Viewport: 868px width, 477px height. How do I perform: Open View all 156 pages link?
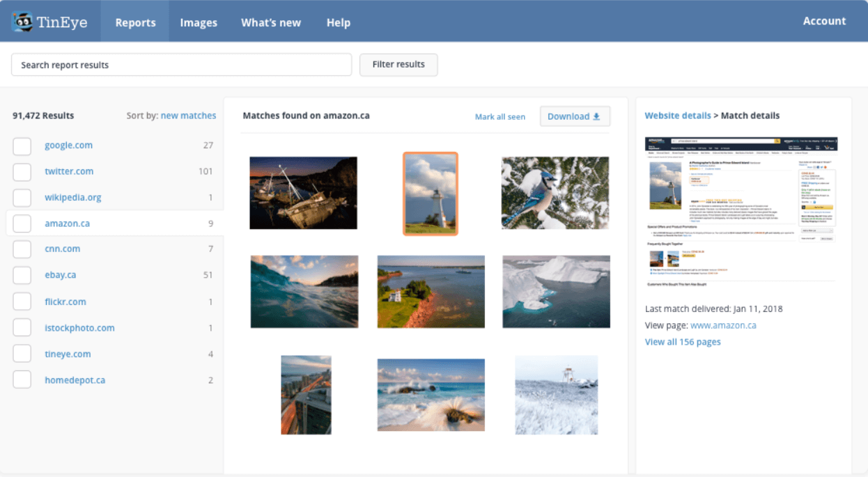pos(683,342)
